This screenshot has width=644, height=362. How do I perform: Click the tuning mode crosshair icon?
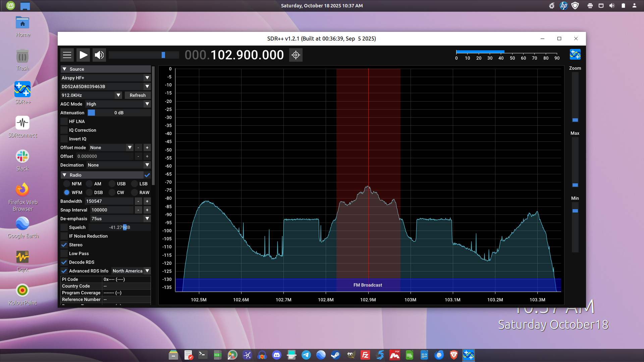(296, 55)
